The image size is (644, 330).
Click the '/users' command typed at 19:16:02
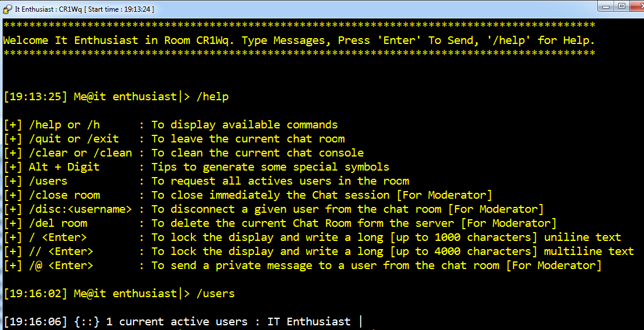pyautogui.click(x=215, y=294)
